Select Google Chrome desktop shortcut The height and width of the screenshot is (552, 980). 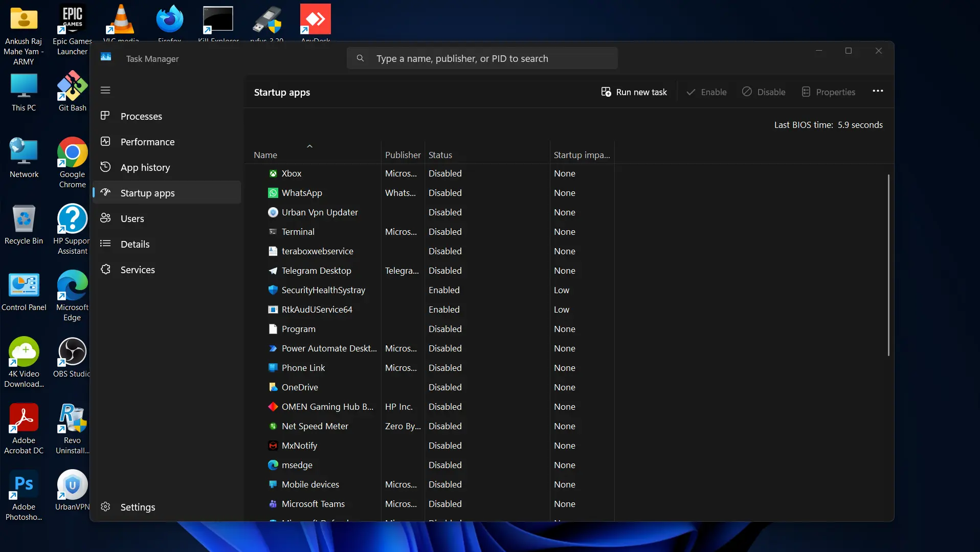point(72,163)
